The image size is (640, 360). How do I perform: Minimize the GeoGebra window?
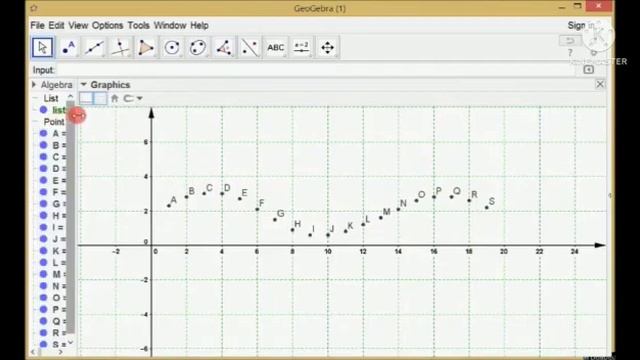562,7
